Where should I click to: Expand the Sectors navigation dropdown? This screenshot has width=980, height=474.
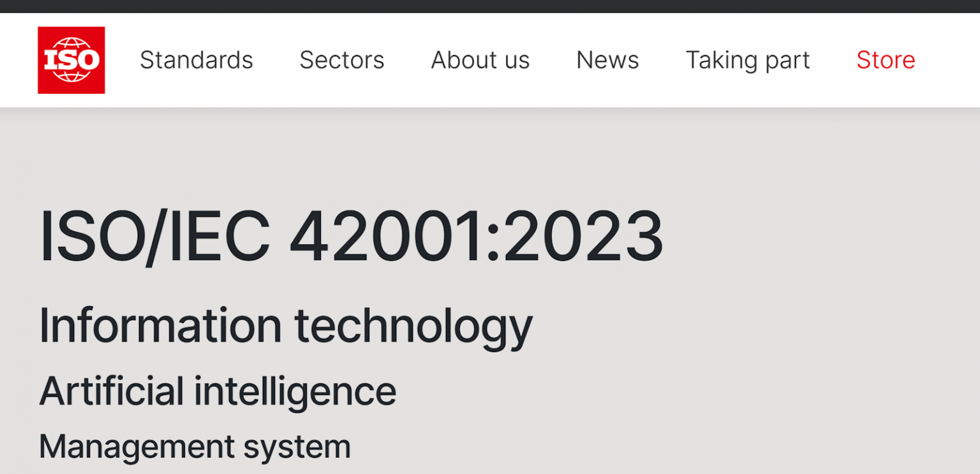coord(341,60)
